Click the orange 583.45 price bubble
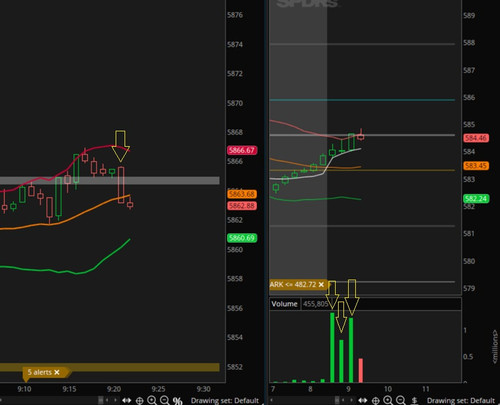The image size is (500, 405). 476,165
